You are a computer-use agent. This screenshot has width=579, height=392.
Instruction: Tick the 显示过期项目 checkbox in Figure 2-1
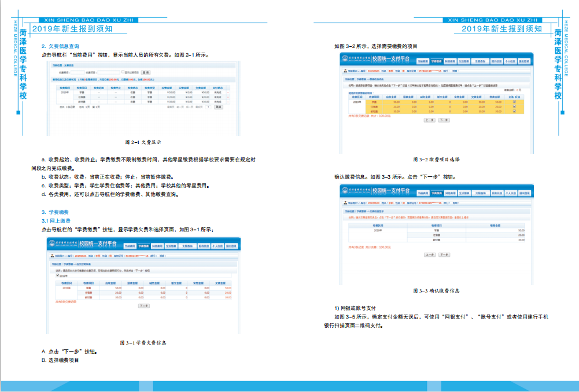click(x=123, y=72)
